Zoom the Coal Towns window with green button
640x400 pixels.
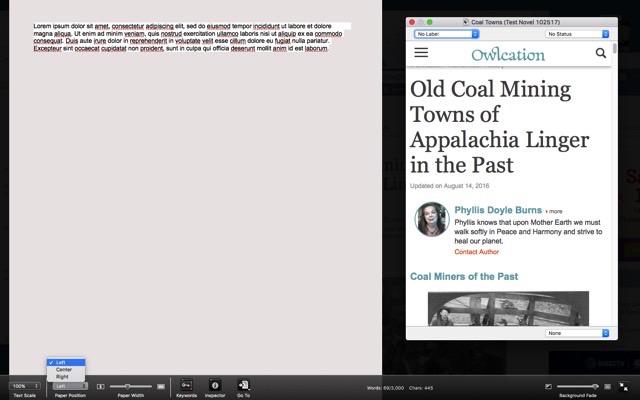[429, 22]
